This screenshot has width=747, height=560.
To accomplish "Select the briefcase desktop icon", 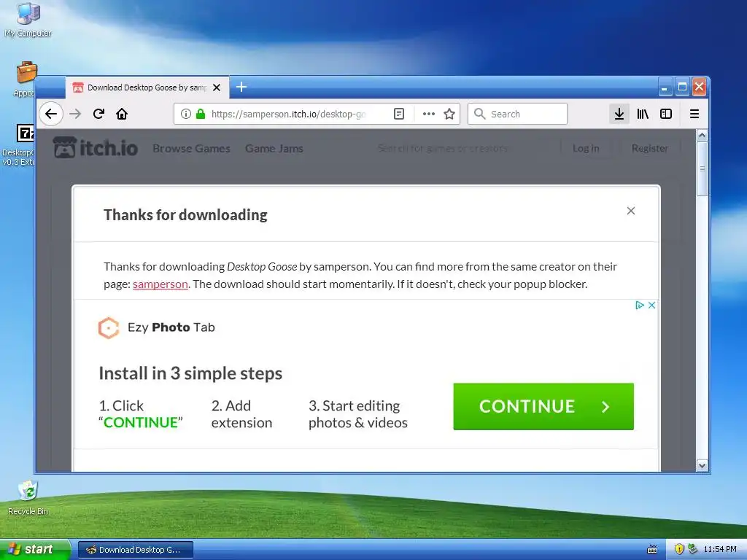I will coord(25,79).
